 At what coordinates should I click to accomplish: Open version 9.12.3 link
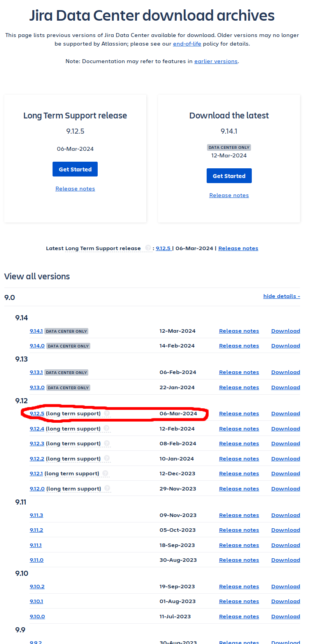coord(37,443)
